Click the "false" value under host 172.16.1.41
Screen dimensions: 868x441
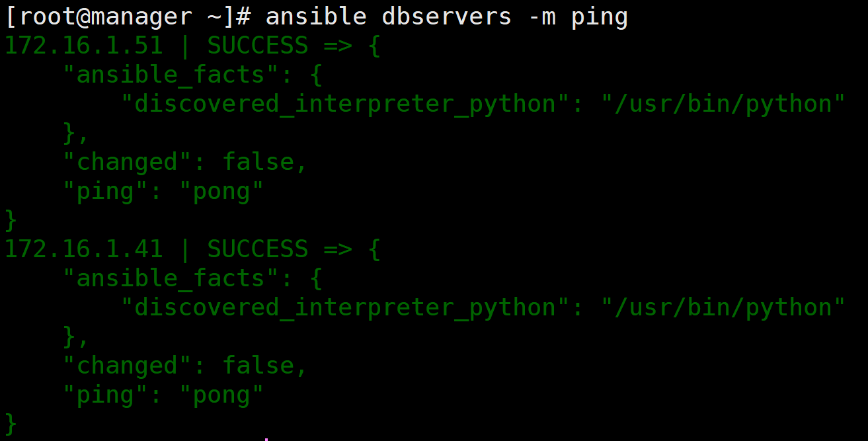(258, 366)
